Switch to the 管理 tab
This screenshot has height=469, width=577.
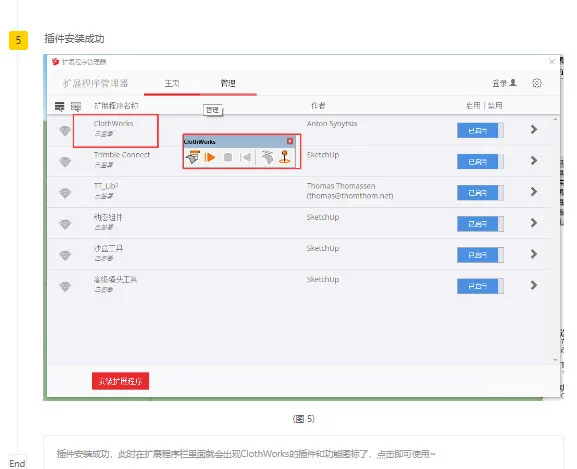tap(228, 83)
